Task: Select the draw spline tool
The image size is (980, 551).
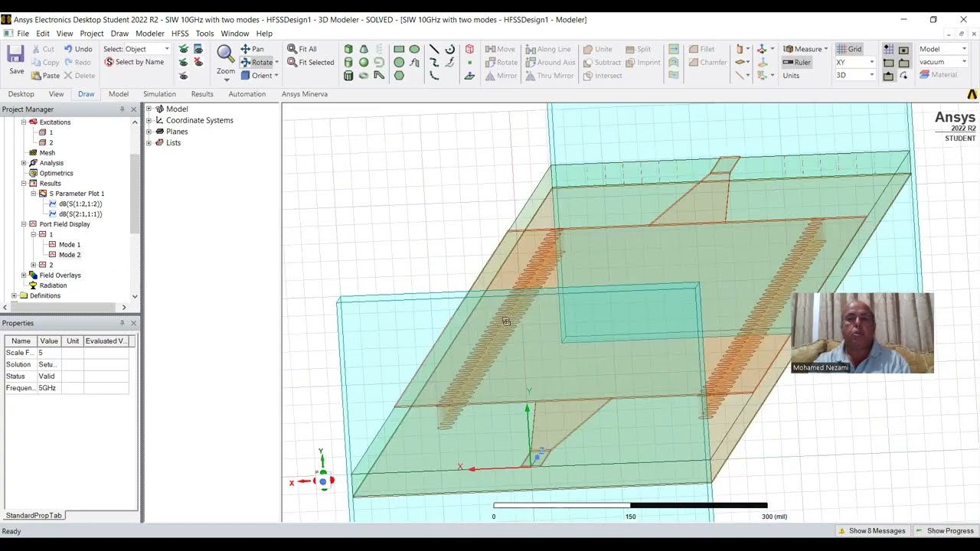Action: [434, 62]
